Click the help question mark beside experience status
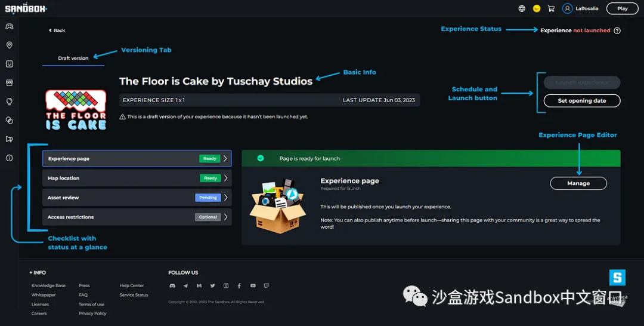Image resolution: width=644 pixels, height=326 pixels. [x=617, y=30]
